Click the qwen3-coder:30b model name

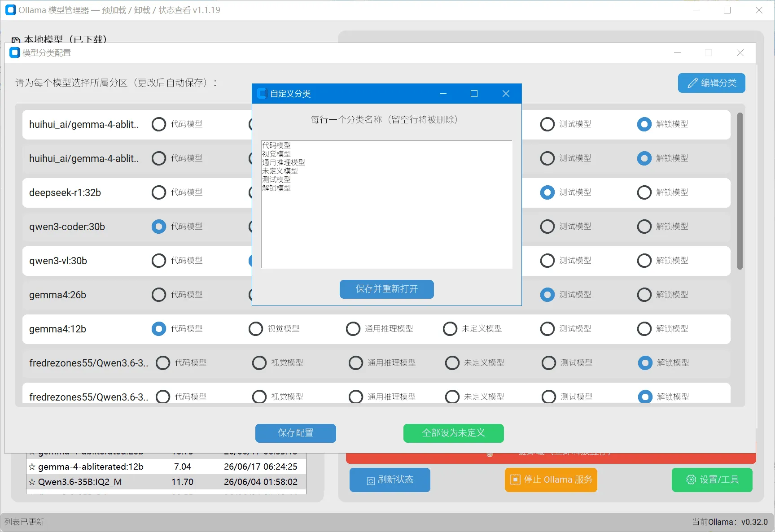coord(67,227)
